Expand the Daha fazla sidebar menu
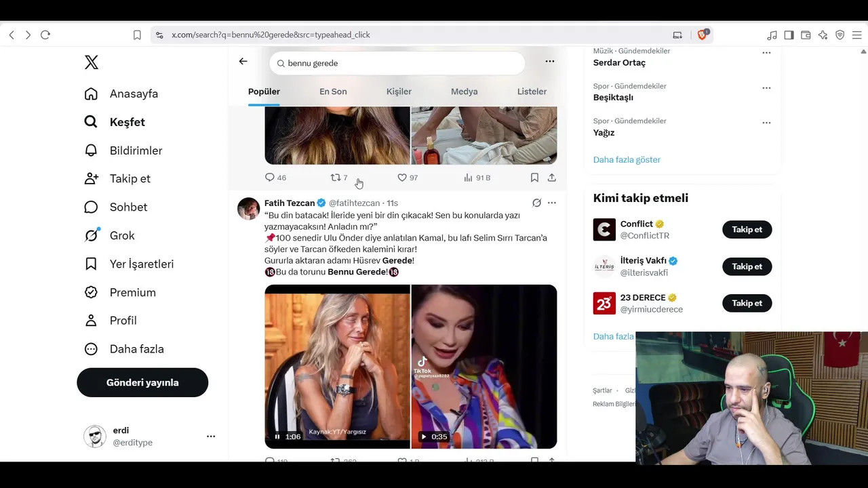The image size is (868, 488). point(123,349)
